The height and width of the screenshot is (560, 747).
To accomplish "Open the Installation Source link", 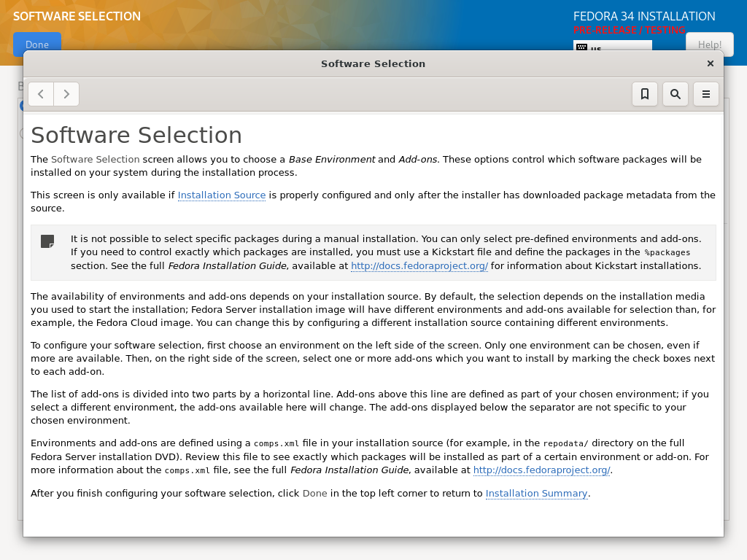I will [222, 195].
